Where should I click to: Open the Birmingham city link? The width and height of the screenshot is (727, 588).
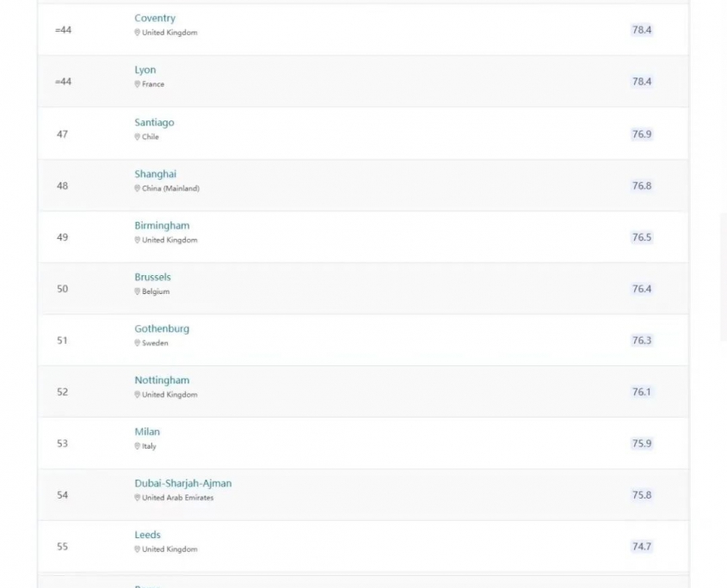tap(162, 225)
